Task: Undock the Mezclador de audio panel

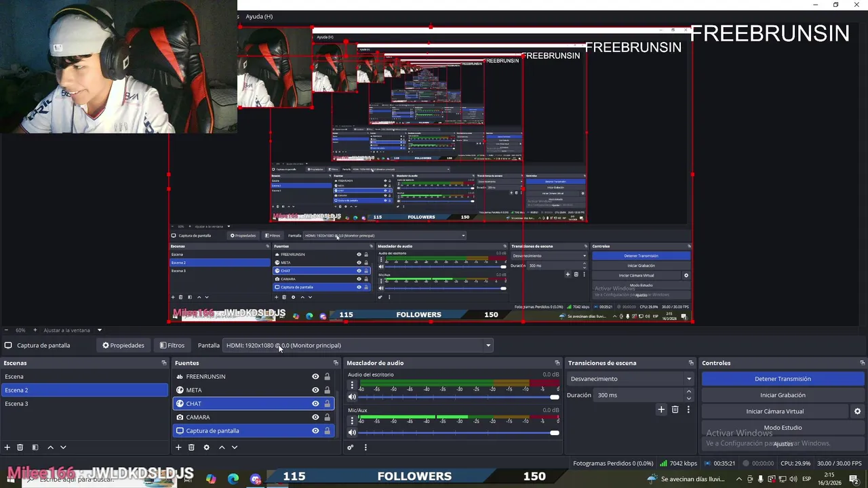Action: 557,363
